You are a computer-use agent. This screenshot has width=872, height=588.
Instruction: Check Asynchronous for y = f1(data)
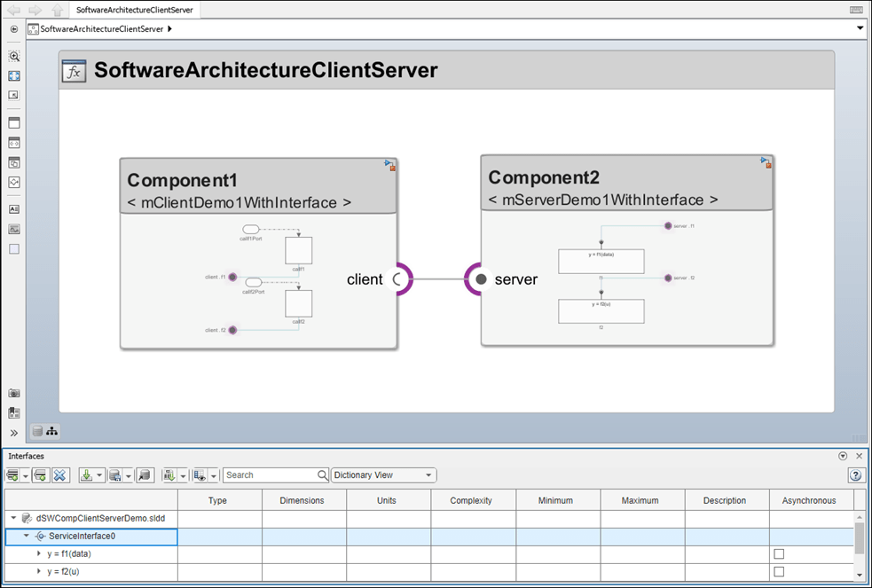coord(778,553)
